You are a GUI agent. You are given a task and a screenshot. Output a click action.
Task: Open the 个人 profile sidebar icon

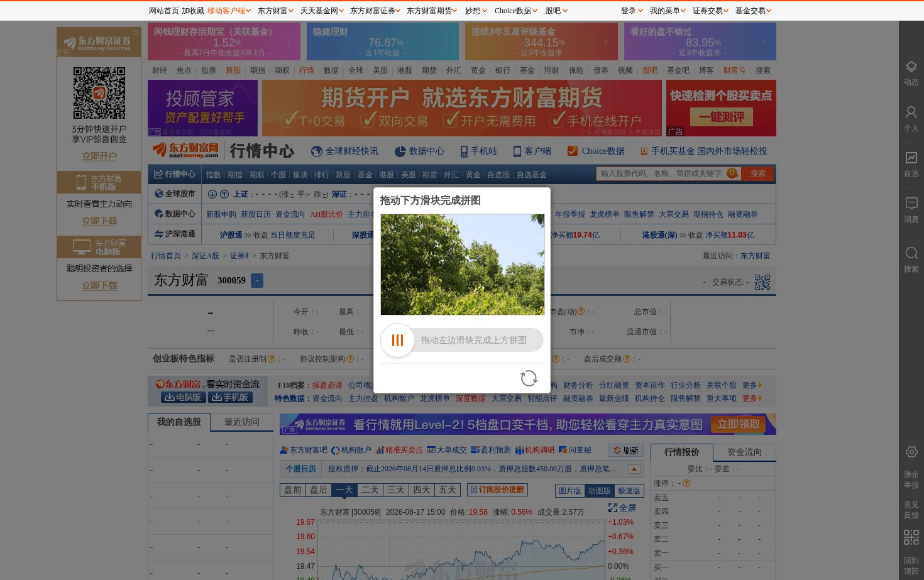(911, 119)
